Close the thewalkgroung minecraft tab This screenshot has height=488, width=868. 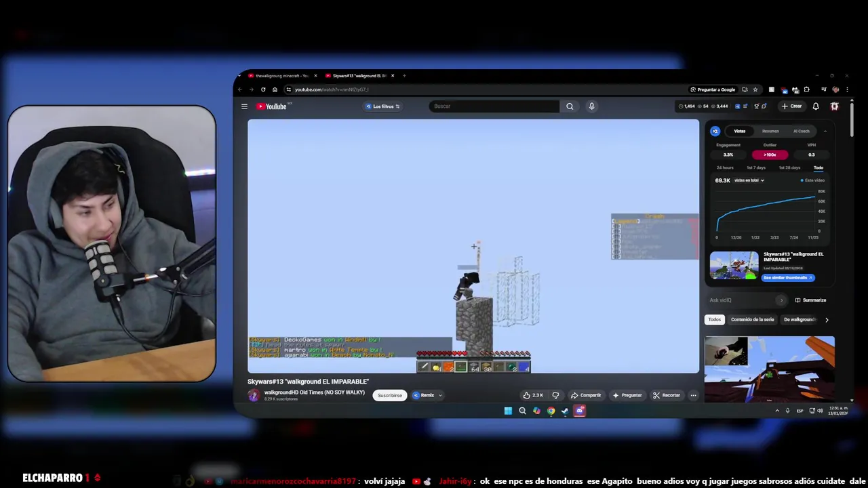click(x=315, y=76)
